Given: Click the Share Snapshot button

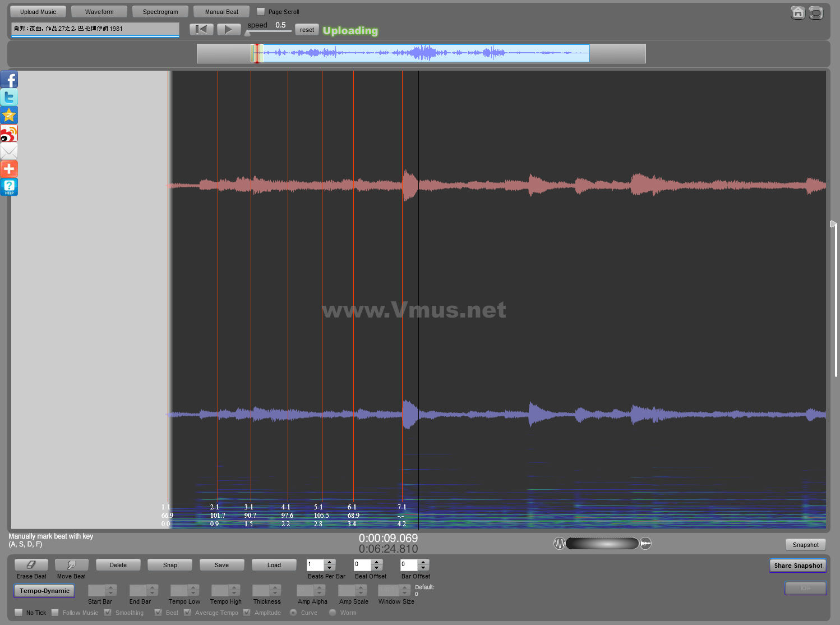Looking at the screenshot, I should pyautogui.click(x=798, y=566).
